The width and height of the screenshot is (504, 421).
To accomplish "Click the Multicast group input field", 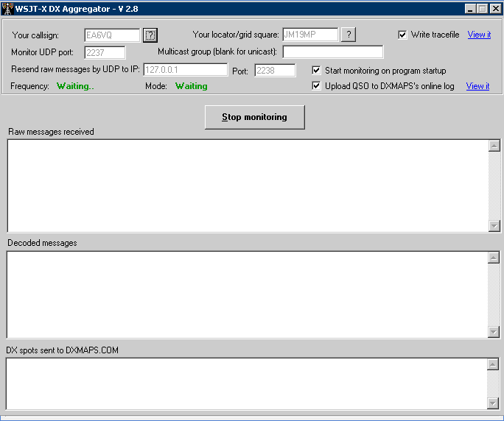I will click(332, 52).
